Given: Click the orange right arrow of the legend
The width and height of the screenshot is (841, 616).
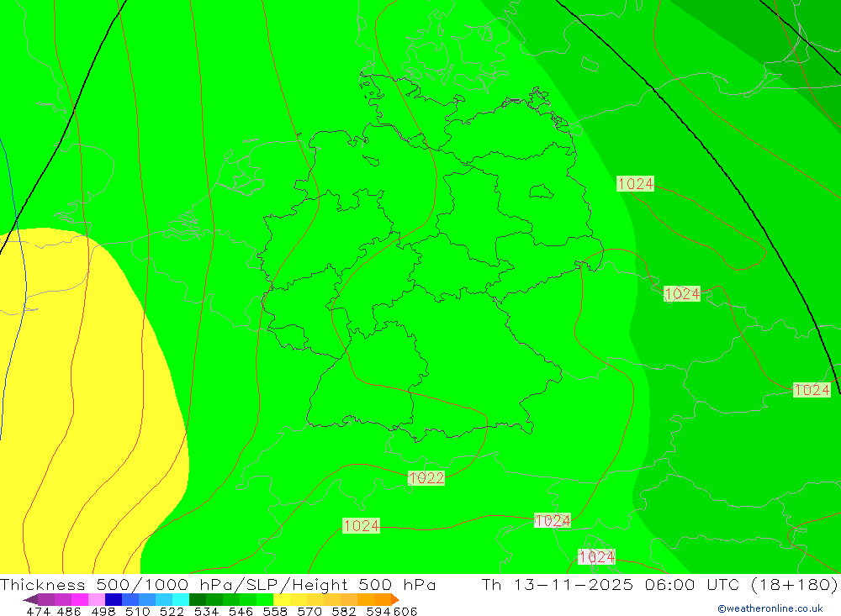Looking at the screenshot, I should tap(396, 599).
